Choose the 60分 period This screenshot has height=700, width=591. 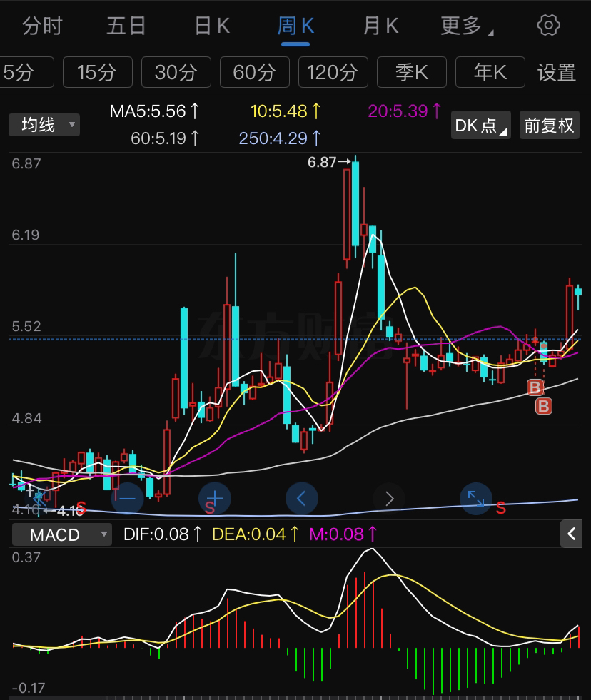pyautogui.click(x=255, y=72)
